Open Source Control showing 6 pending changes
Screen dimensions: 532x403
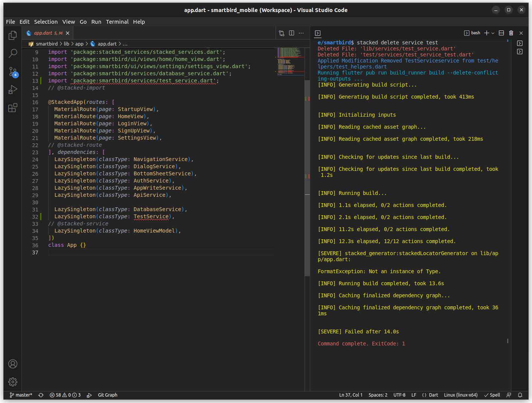tap(12, 71)
